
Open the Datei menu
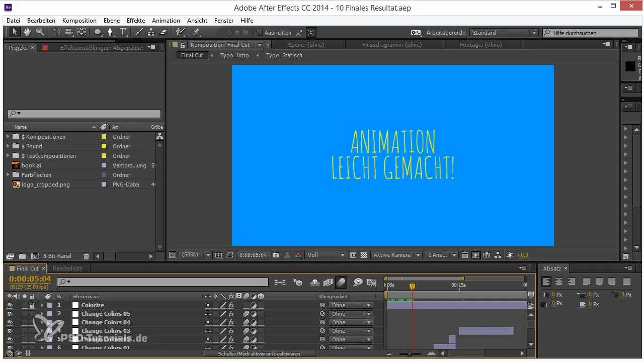(x=14, y=21)
